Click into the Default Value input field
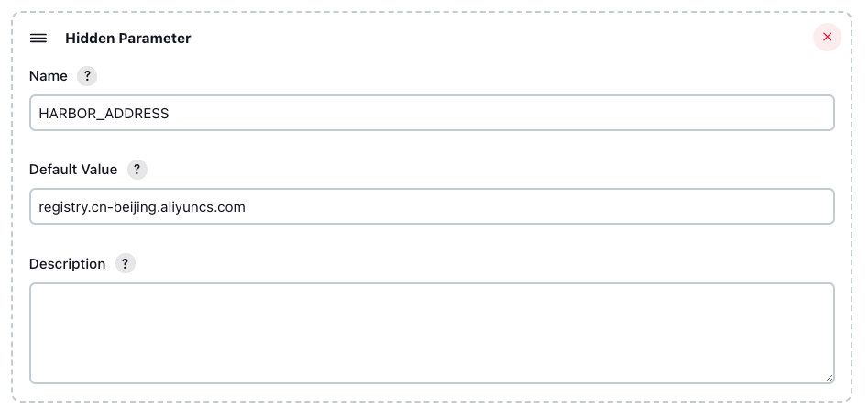The width and height of the screenshot is (868, 409). pos(432,206)
